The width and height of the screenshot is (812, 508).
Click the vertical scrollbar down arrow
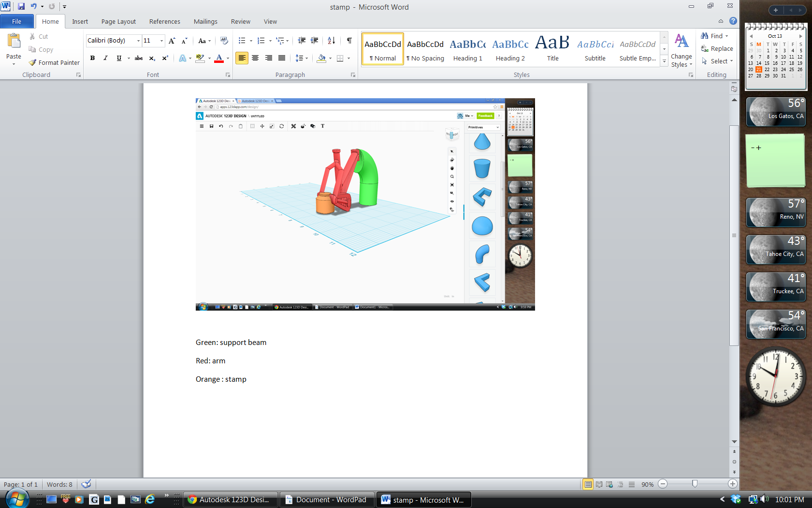(734, 442)
